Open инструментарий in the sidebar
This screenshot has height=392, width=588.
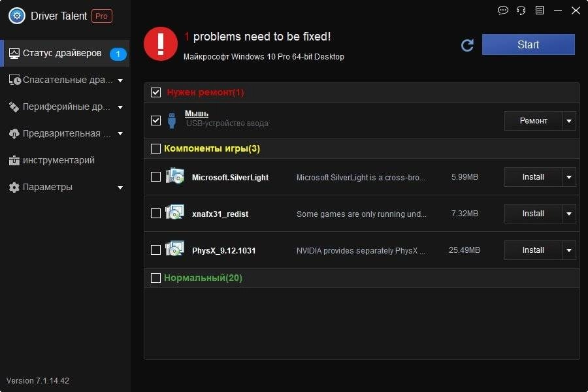65,161
